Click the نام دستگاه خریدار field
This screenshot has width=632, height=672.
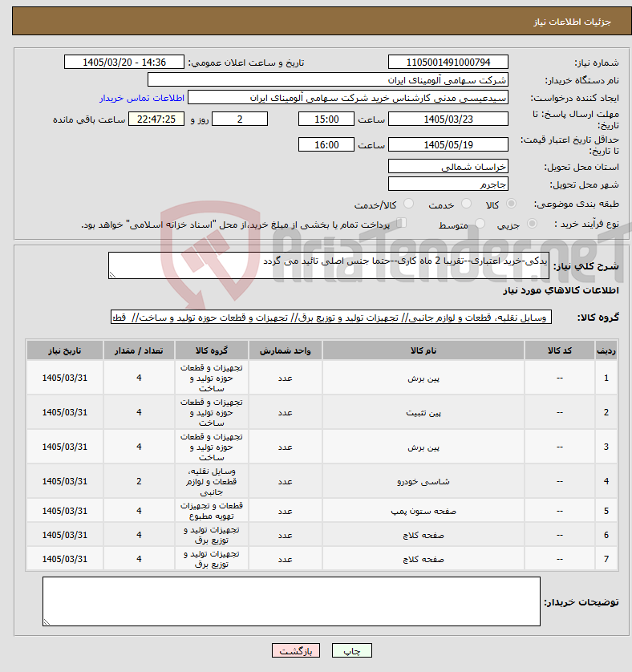coord(328,80)
